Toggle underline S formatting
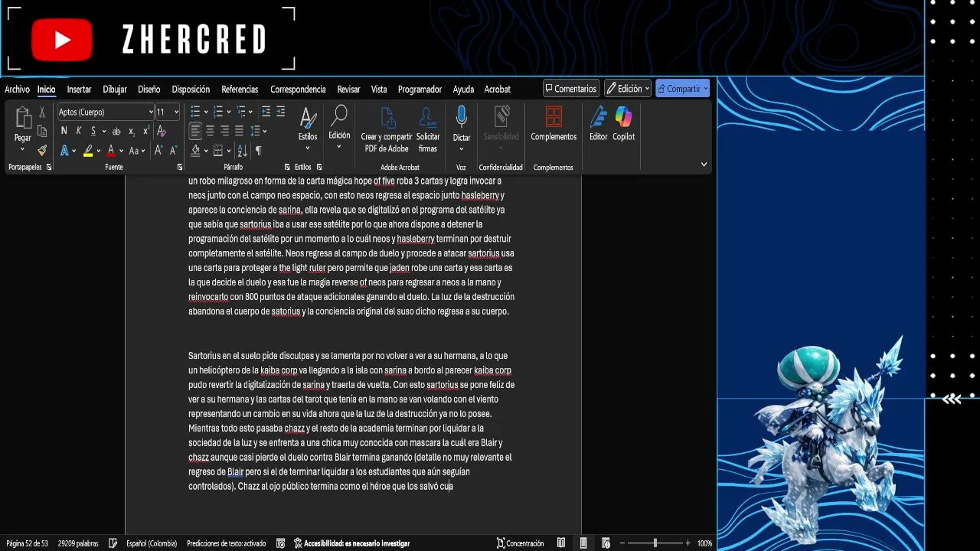Viewport: 980px width, 551px height. coord(93,132)
